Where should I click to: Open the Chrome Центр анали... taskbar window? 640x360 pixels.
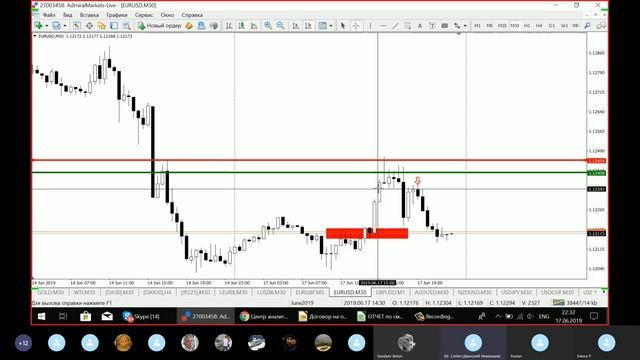click(264, 316)
